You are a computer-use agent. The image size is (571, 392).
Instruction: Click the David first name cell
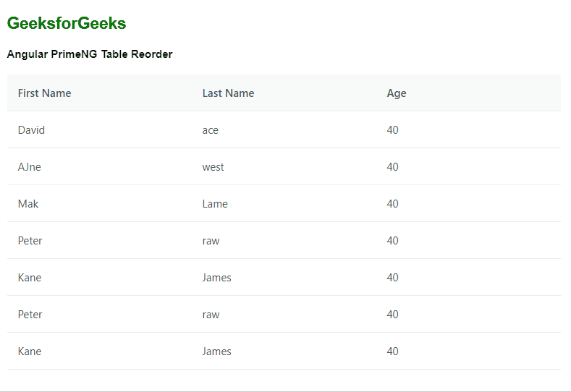pyautogui.click(x=31, y=130)
